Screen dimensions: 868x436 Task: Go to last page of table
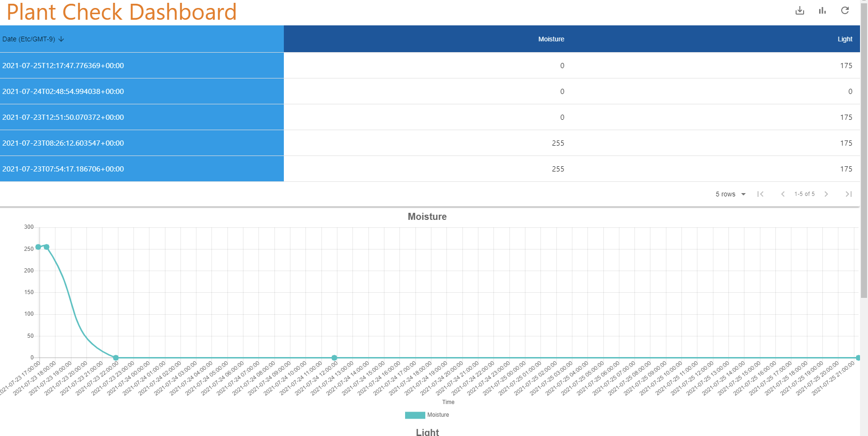click(848, 194)
